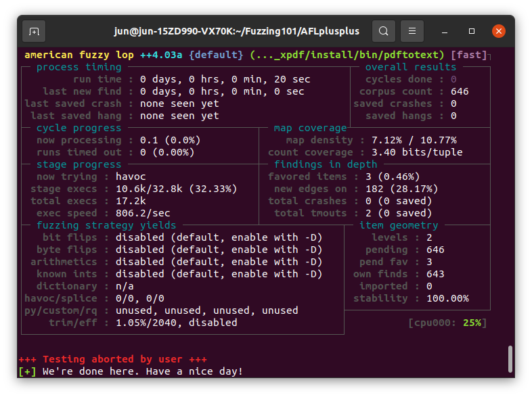Viewport: 532px width, 397px height.
Task: Click the 'byte flips' label
Action: click(x=67, y=250)
